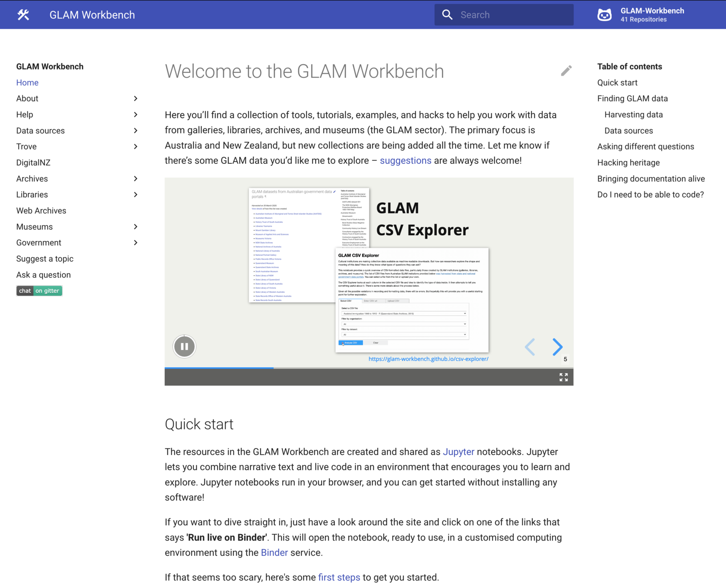Open the About navigation item

pos(27,98)
